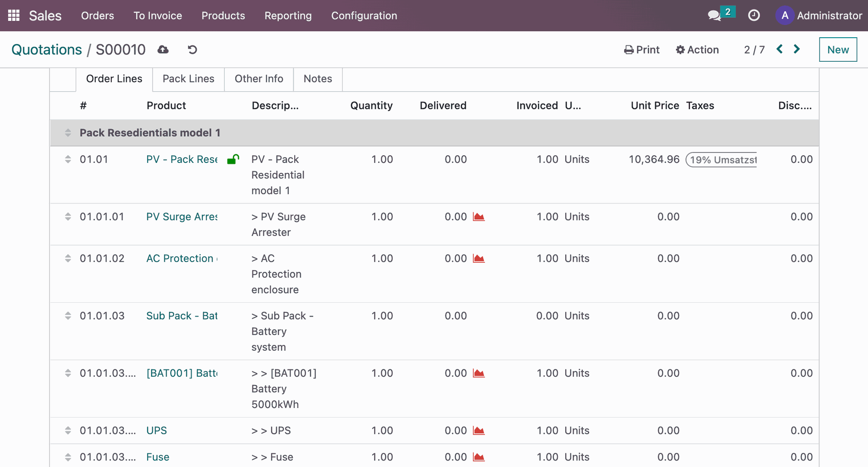Click forecast chart icon on UPS row
Screen dimensions: 868x467
coord(478,430)
